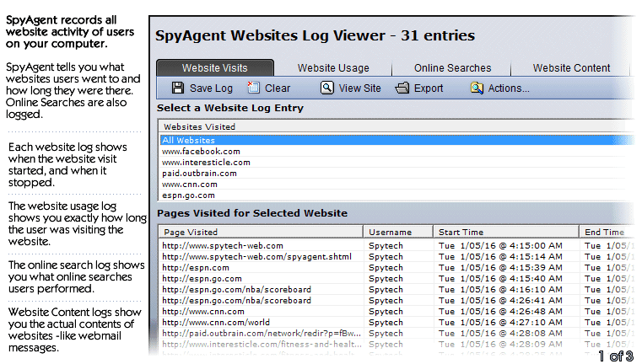642x364 pixels.
Task: Open the Actions... menu
Action: click(x=509, y=88)
